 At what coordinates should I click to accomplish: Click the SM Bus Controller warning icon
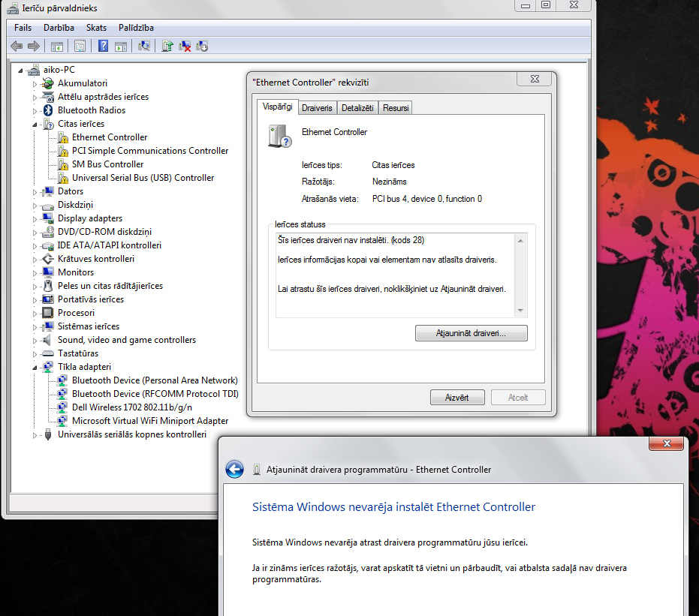(63, 164)
